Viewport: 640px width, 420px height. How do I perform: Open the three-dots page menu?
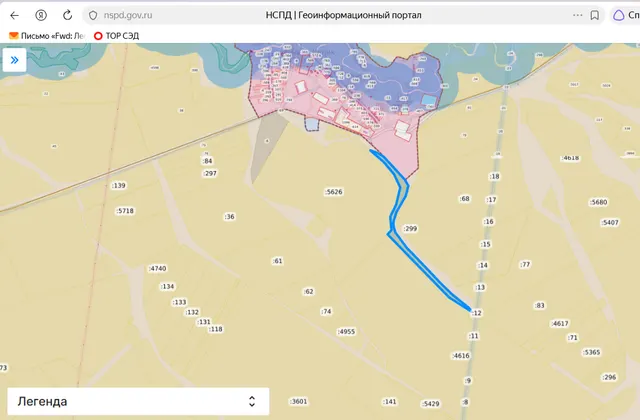pos(578,15)
